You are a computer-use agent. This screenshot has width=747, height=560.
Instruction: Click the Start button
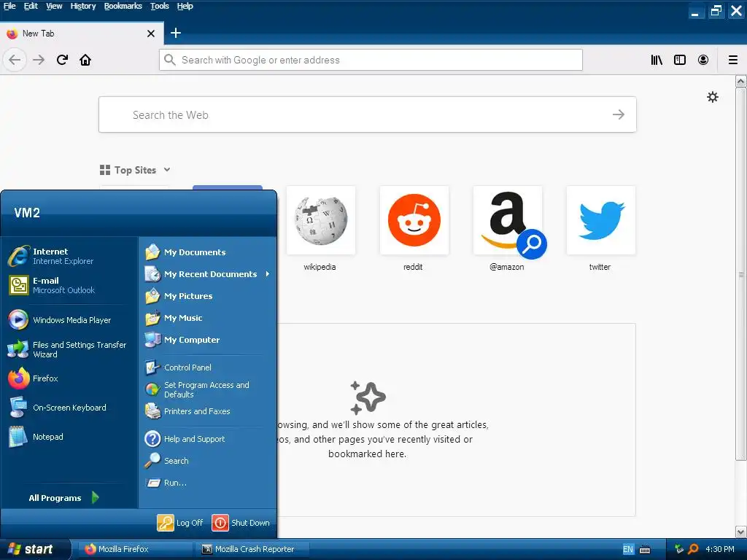(35, 549)
